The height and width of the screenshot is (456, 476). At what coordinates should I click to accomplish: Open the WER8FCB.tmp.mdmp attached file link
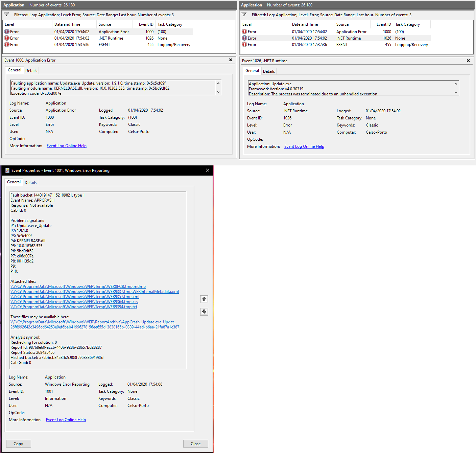point(78,286)
